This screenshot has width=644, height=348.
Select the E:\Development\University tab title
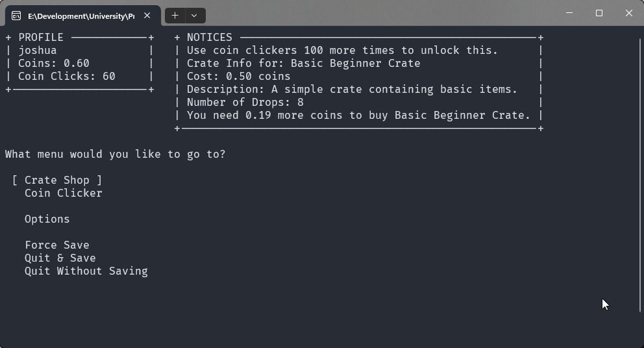point(80,16)
